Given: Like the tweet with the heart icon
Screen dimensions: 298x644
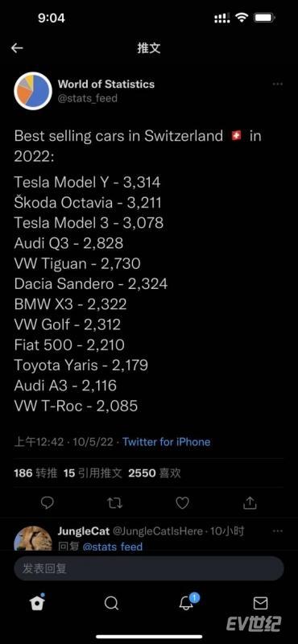Looking at the screenshot, I should (x=182, y=502).
